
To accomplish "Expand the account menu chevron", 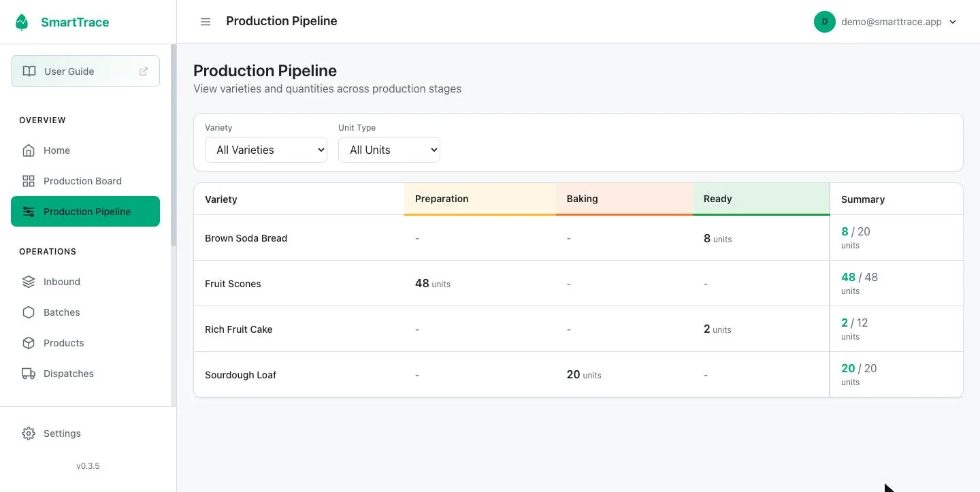I will pyautogui.click(x=953, y=22).
